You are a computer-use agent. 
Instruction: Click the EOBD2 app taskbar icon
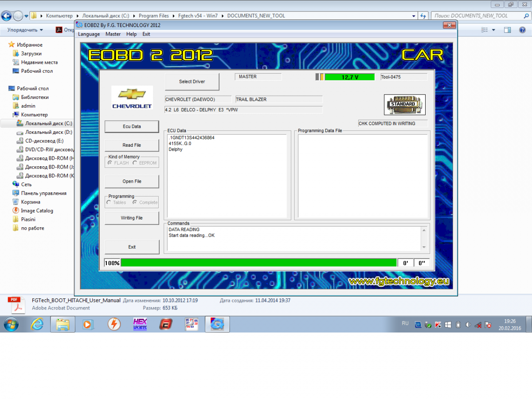(217, 325)
